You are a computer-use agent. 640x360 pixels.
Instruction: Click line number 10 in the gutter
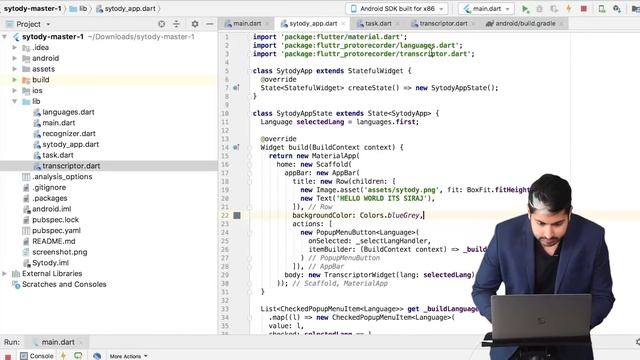[225, 113]
